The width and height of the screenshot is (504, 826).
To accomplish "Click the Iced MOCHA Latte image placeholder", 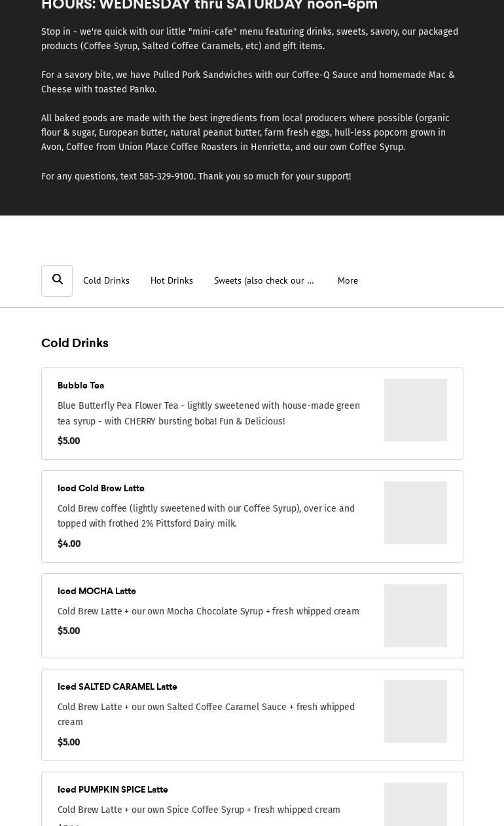I will 415,616.
